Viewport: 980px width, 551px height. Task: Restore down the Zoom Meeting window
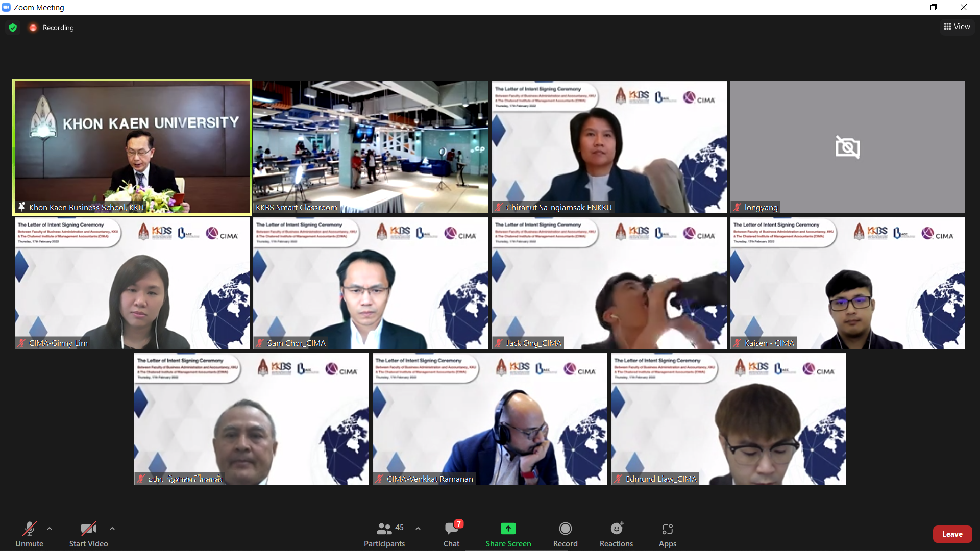pyautogui.click(x=934, y=7)
